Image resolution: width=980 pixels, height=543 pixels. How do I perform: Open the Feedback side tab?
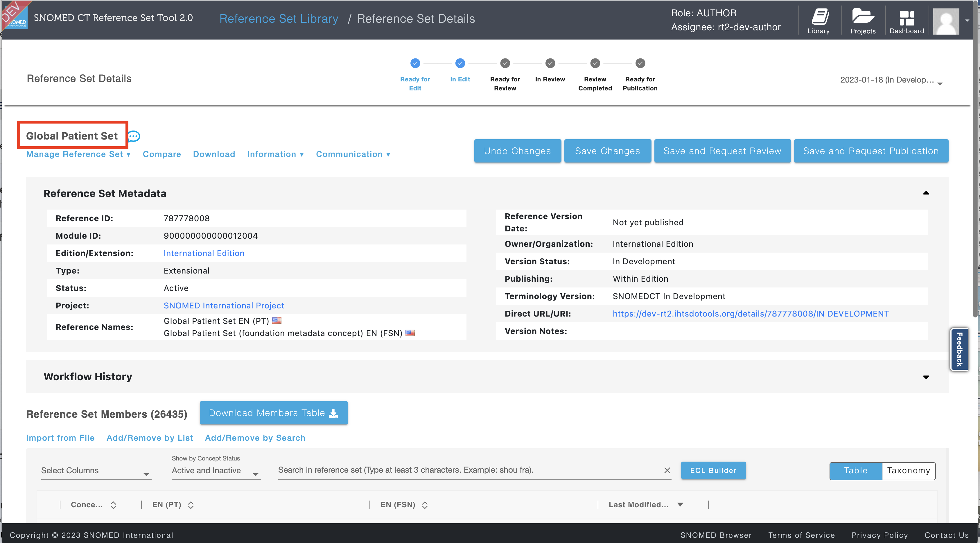click(959, 349)
